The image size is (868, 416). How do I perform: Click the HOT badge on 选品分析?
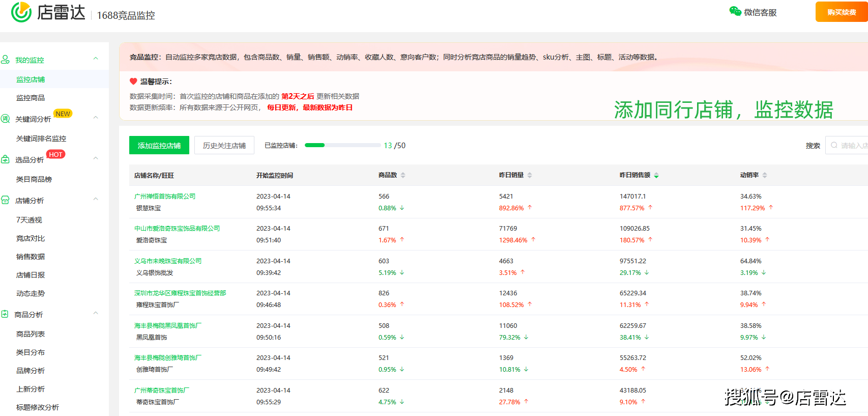point(56,154)
